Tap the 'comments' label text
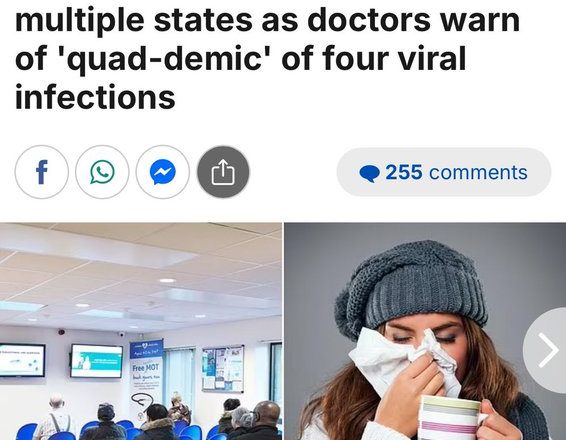Image resolution: width=566 pixels, height=440 pixels. coord(478,172)
